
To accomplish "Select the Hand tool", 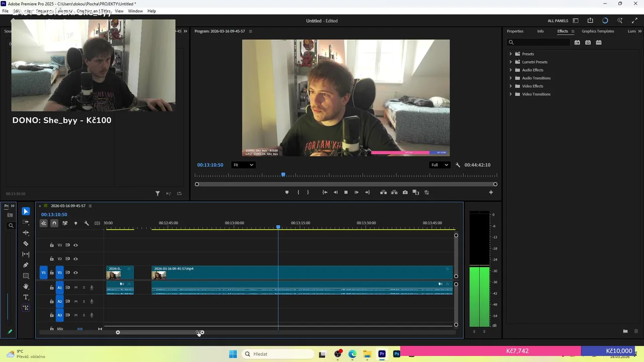I will [x=26, y=286].
